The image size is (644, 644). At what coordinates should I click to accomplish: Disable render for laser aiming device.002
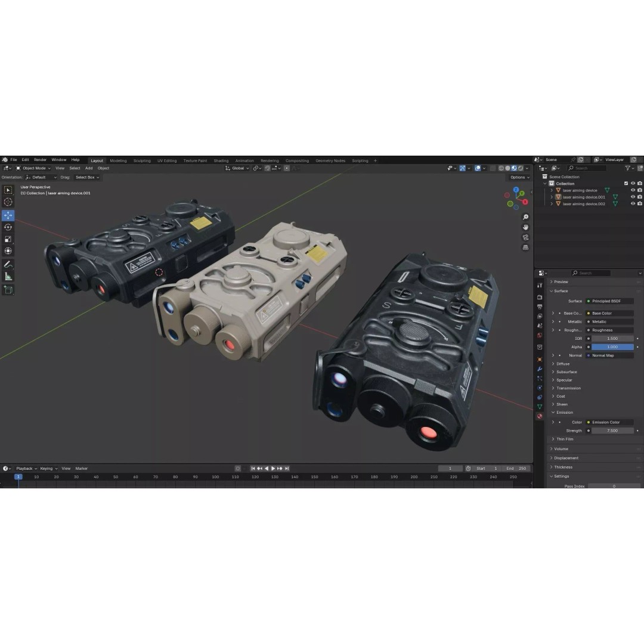(639, 204)
